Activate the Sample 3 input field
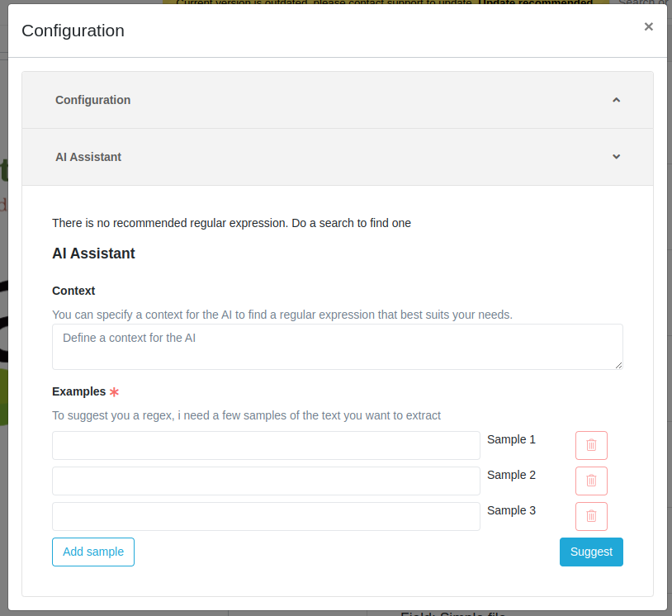 [x=266, y=516]
